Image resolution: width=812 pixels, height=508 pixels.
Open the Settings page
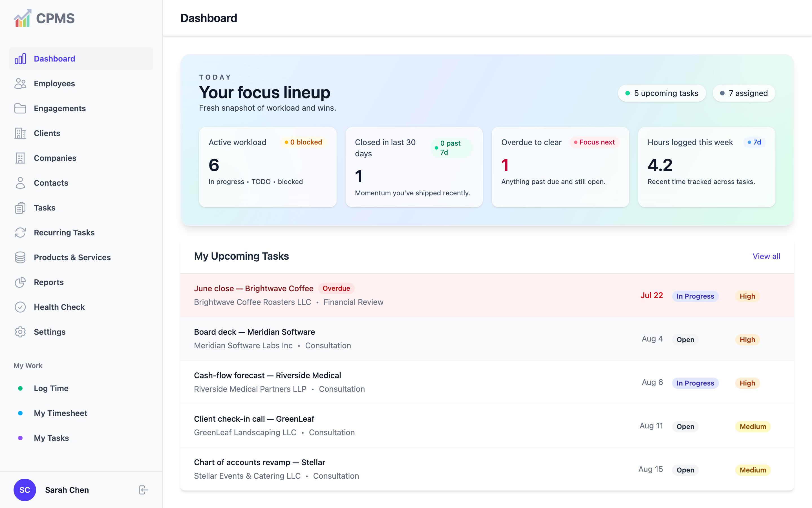81,332
